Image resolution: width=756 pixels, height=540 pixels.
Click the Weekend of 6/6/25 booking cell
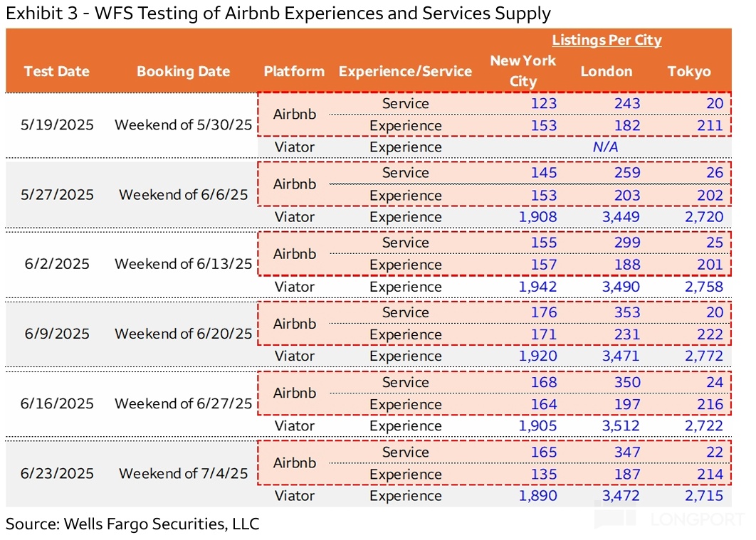pyautogui.click(x=184, y=194)
